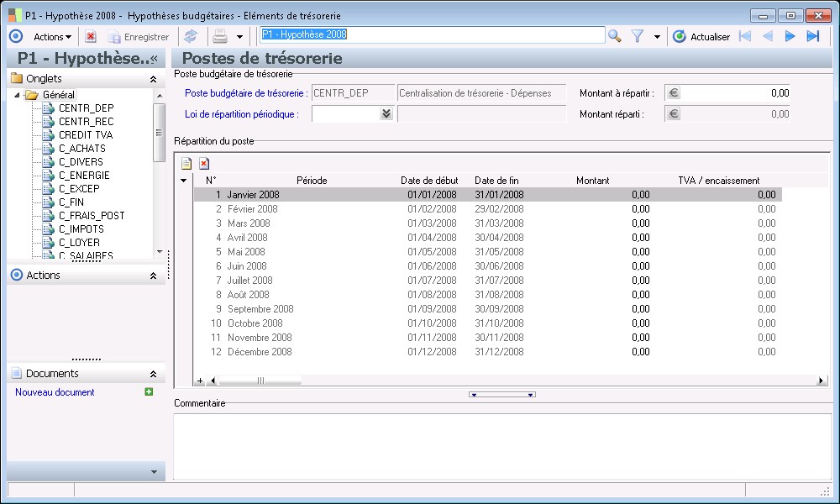Add new row in Répartition du poste
Screen dimensions: 840x504
(x=187, y=163)
